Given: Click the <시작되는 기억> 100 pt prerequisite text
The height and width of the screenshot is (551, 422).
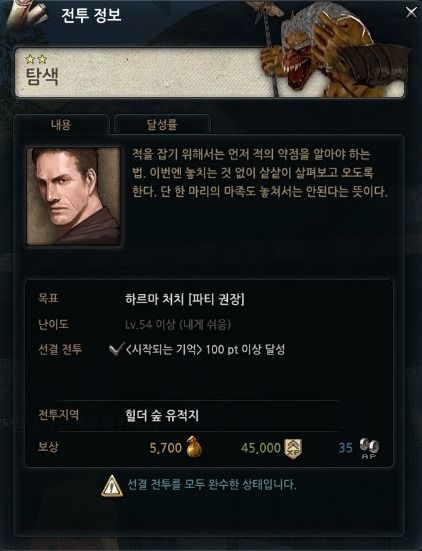Looking at the screenshot, I should (x=206, y=350).
